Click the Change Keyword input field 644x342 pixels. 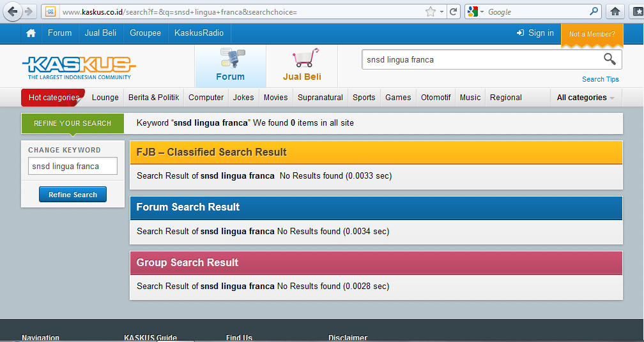pyautogui.click(x=73, y=166)
